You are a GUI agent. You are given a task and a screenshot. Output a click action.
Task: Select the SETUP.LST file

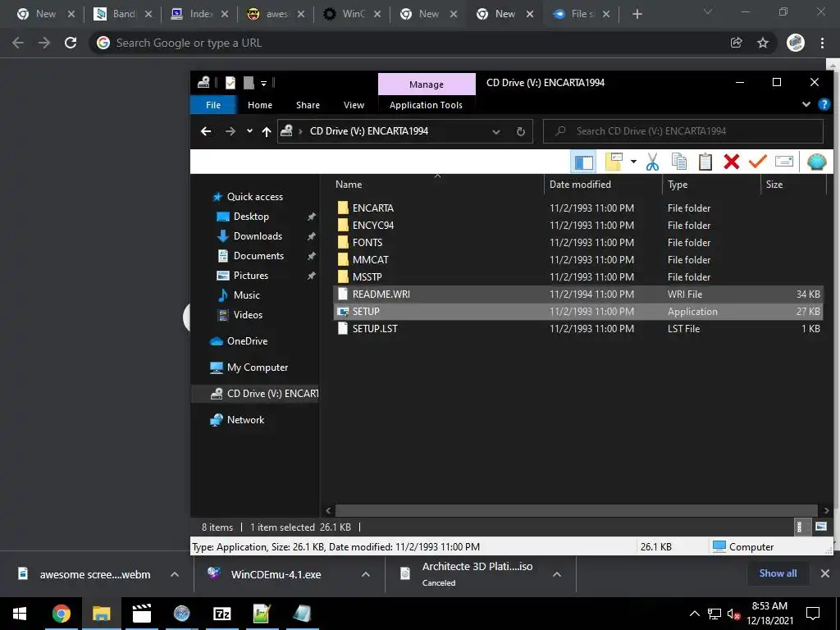point(577,328)
